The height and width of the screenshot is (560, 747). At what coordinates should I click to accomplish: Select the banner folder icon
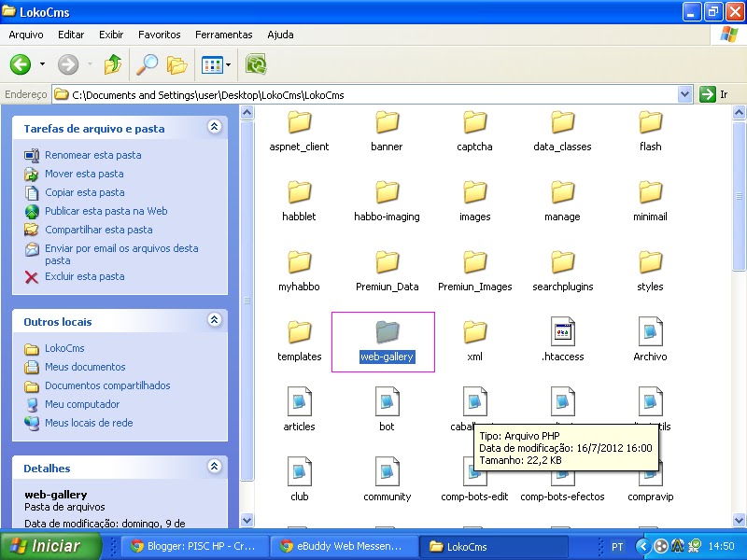click(x=387, y=122)
